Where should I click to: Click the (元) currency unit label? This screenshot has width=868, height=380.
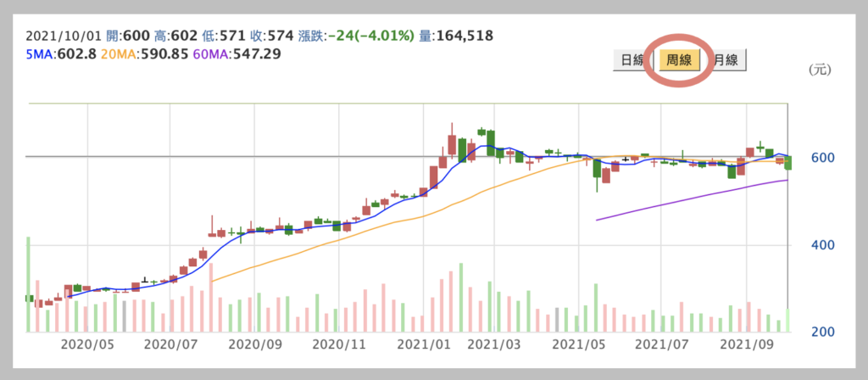(820, 70)
